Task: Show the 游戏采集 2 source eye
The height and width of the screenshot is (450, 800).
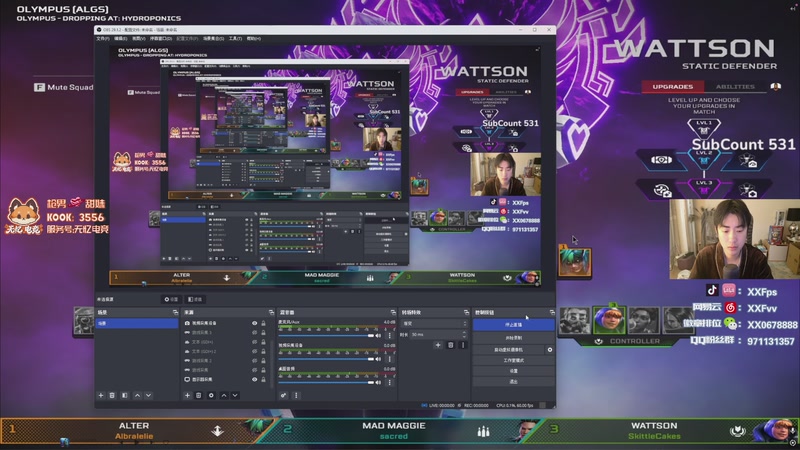Action: coord(254,361)
